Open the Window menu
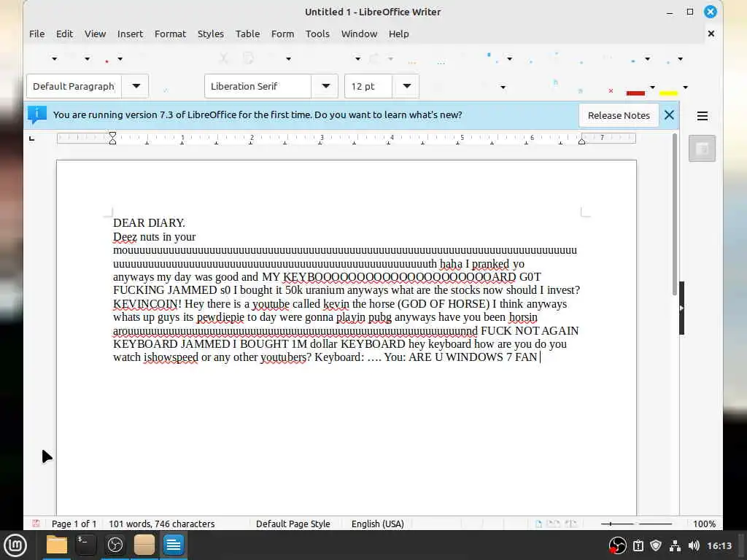 [x=359, y=34]
